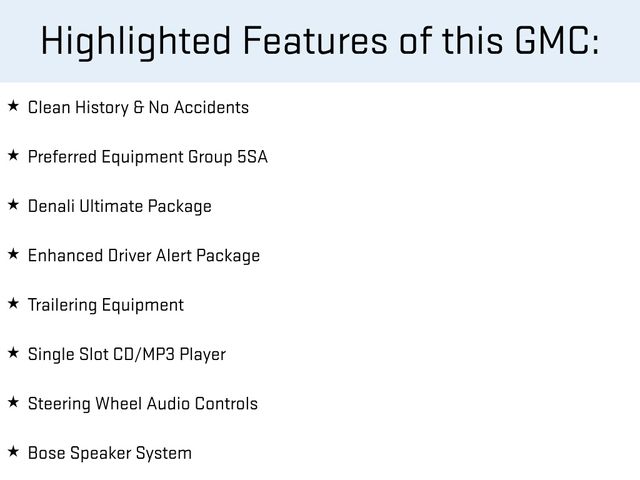640x480 pixels.
Task: Click the Clean History & No Accidents text
Action: pos(138,107)
